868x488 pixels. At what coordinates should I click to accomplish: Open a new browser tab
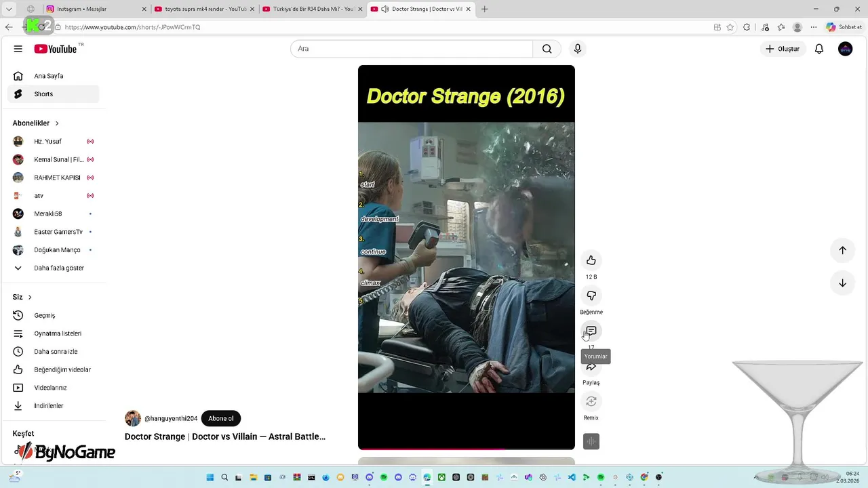pyautogui.click(x=484, y=9)
